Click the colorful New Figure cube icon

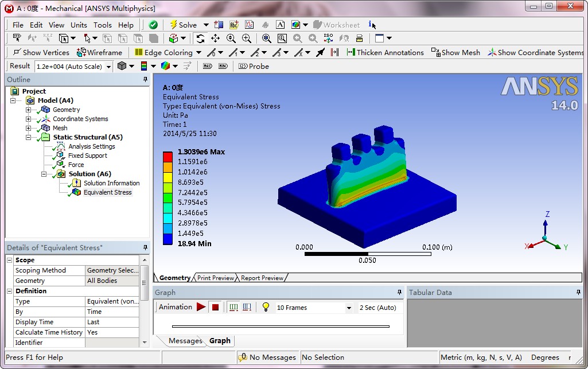(x=296, y=25)
